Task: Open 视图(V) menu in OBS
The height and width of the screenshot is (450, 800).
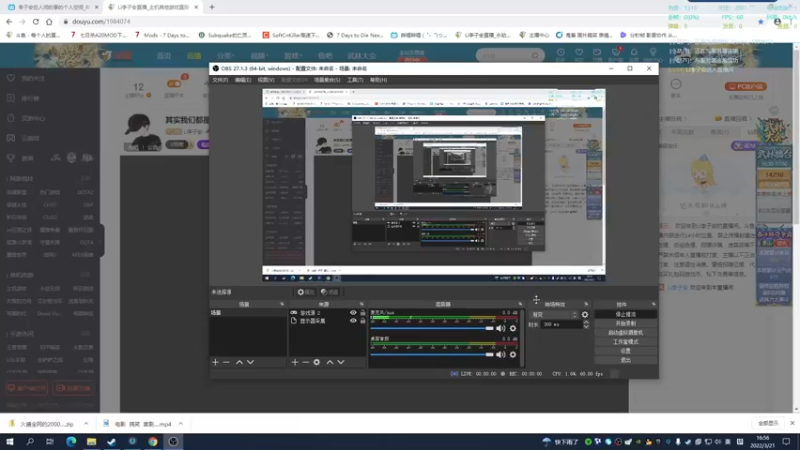Action: point(266,80)
